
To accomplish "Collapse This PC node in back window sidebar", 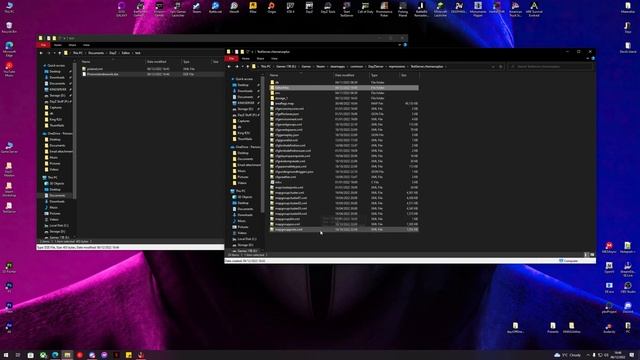I will tap(44, 178).
